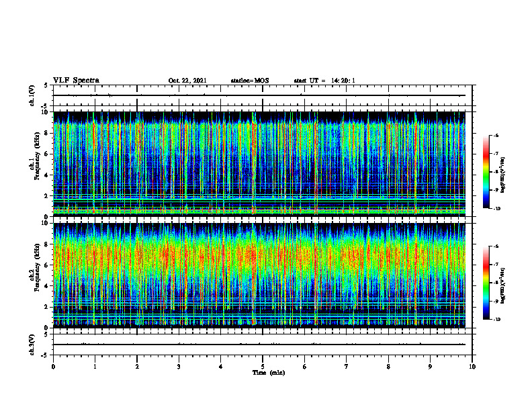
Task: Click time axis tick label '6'
Action: point(305,367)
